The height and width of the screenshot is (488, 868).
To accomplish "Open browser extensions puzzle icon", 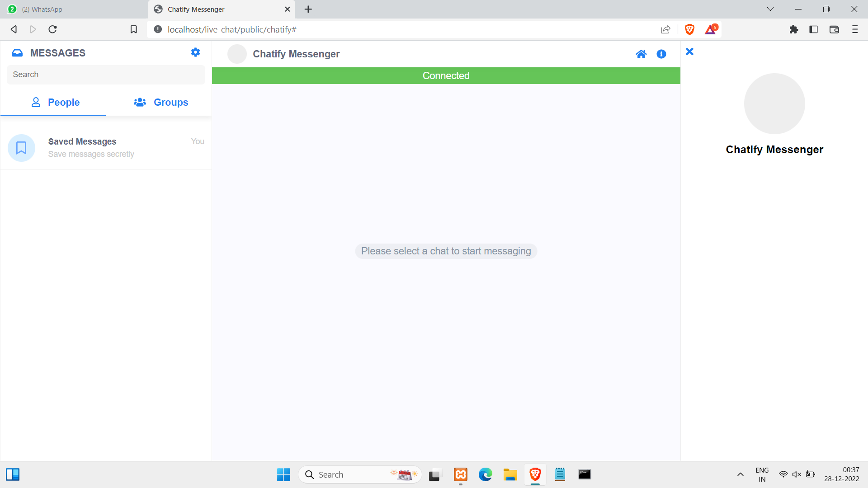I will pos(793,29).
